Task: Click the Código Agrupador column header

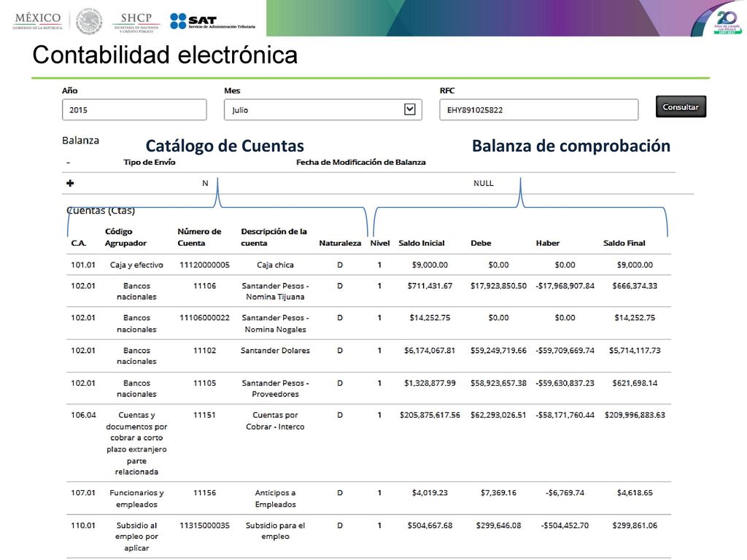Action: click(x=125, y=237)
